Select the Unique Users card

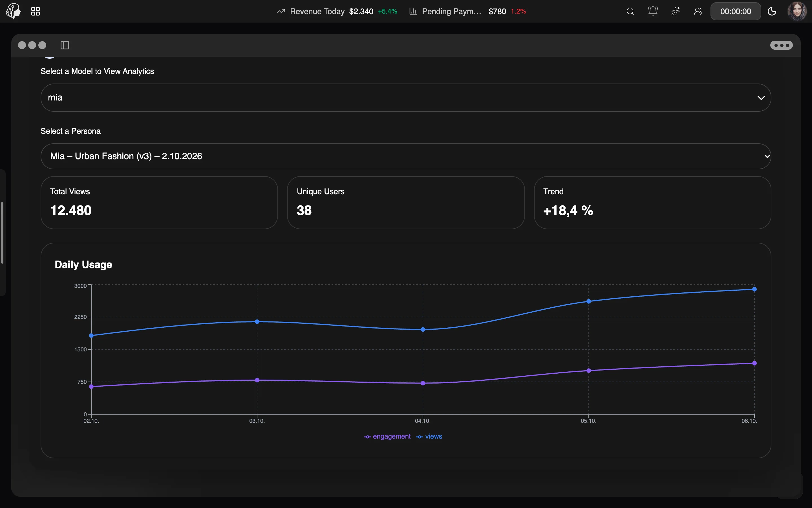(x=406, y=203)
